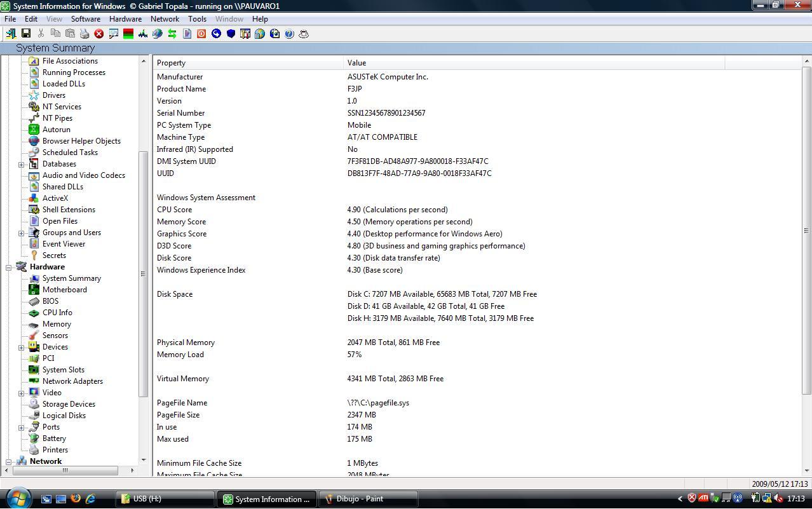Screen dimensions: 812x509
Task: Click the dark blue shield toolbar icon
Action: (x=231, y=34)
